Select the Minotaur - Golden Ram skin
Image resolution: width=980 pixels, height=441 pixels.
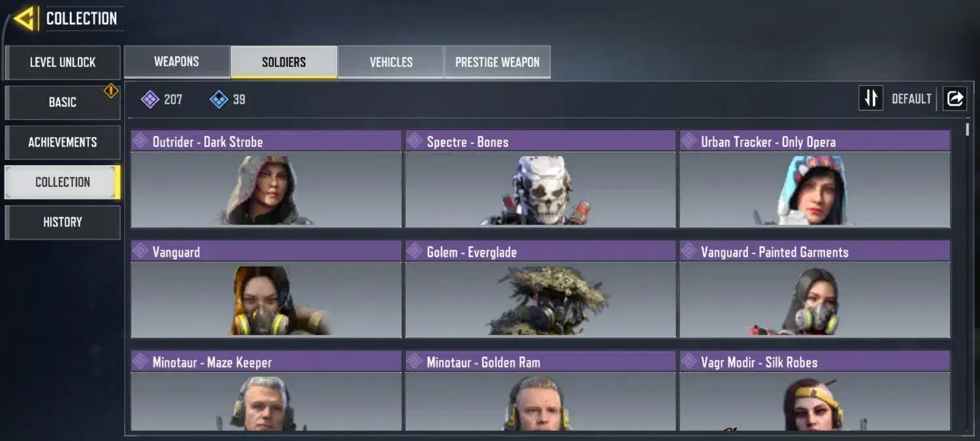(x=540, y=391)
